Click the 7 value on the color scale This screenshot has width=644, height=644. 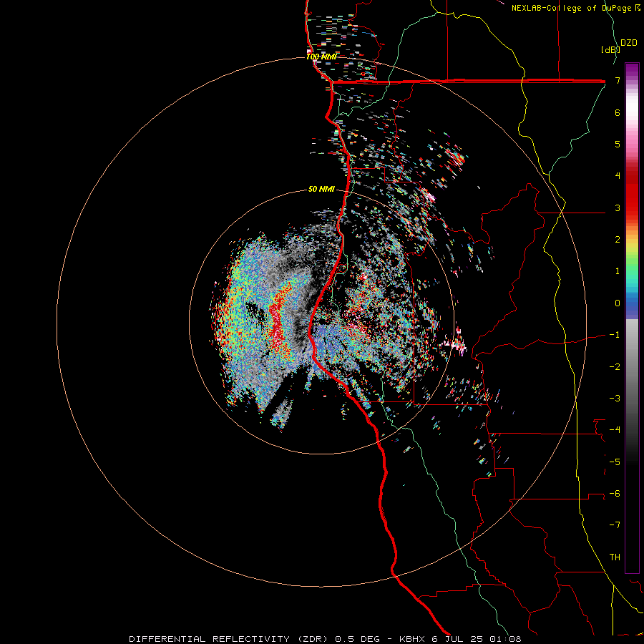(618, 80)
